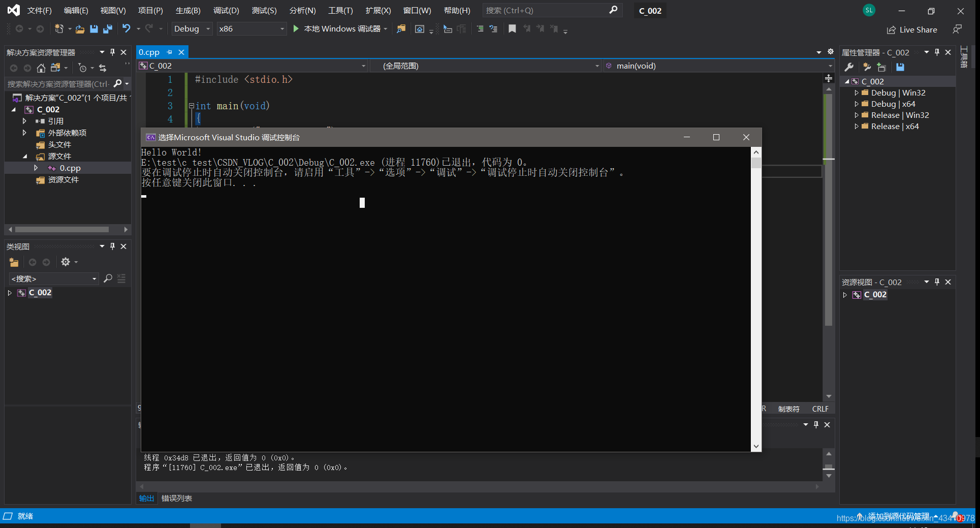
Task: Toggle the pin on the 资源视图 panel
Action: tap(937, 282)
